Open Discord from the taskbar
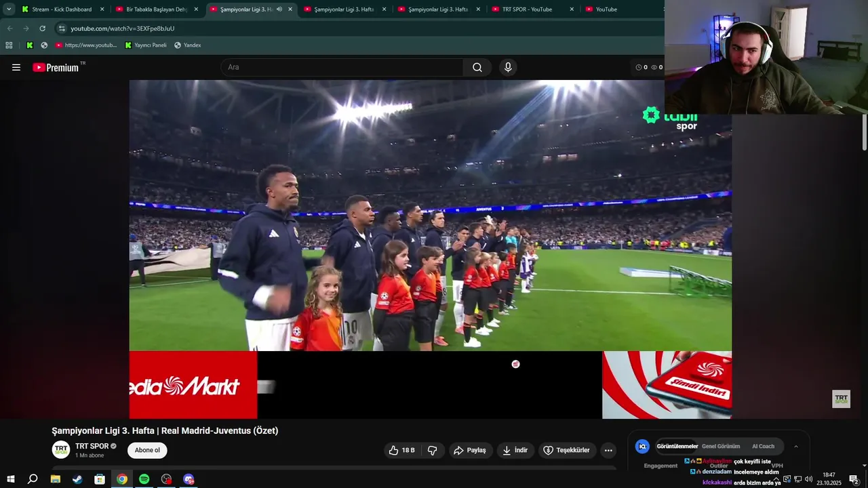 point(189,479)
